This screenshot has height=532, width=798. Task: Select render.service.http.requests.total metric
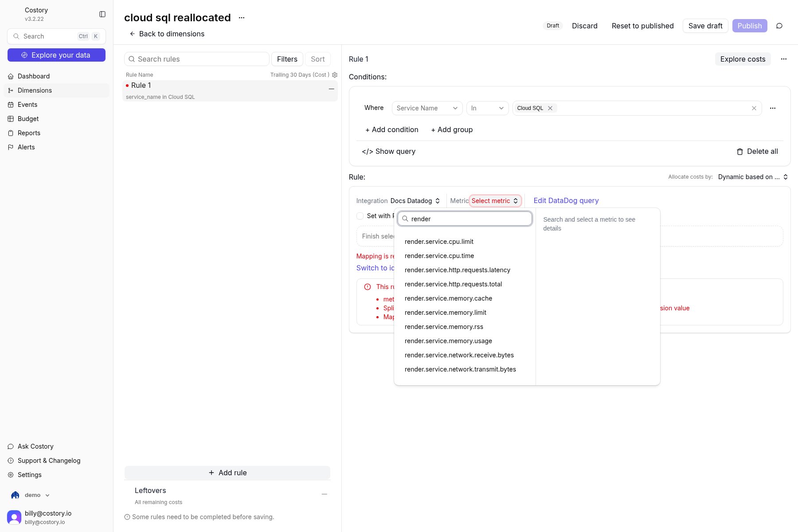[x=465, y=284]
